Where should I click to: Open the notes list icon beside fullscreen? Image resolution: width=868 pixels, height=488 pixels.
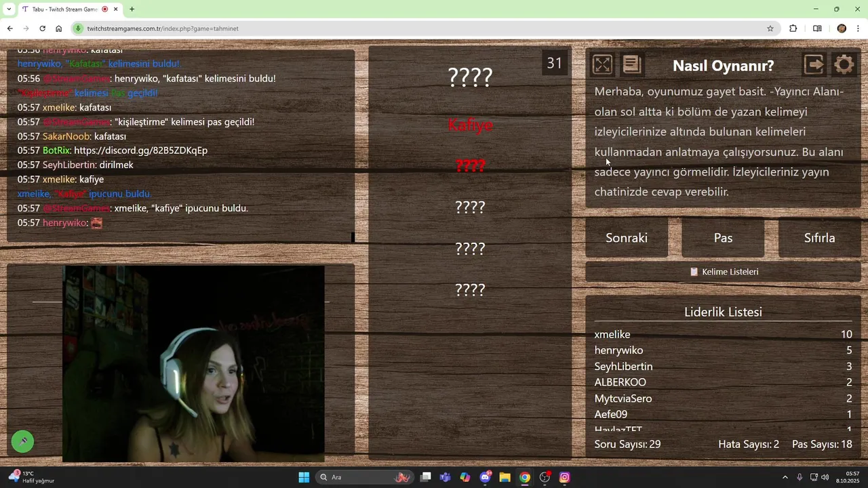(632, 64)
